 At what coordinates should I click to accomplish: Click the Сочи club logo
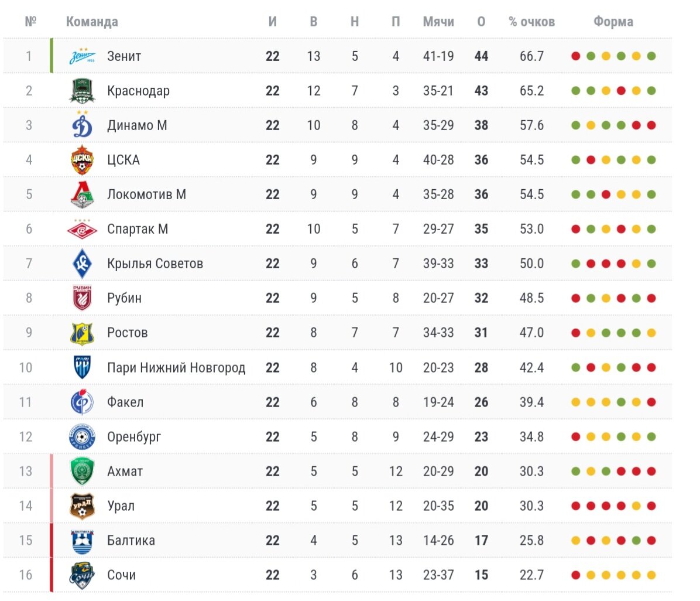(x=82, y=575)
